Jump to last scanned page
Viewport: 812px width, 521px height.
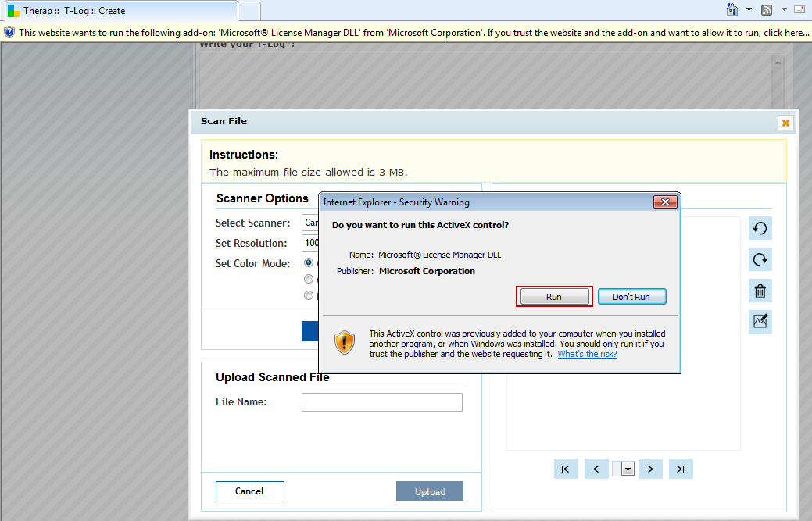pyautogui.click(x=681, y=469)
